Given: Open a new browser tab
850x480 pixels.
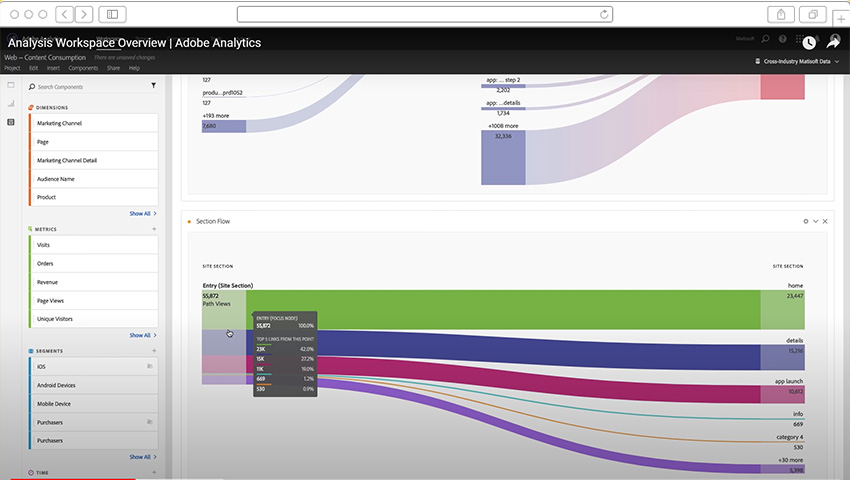Looking at the screenshot, I should (x=841, y=19).
